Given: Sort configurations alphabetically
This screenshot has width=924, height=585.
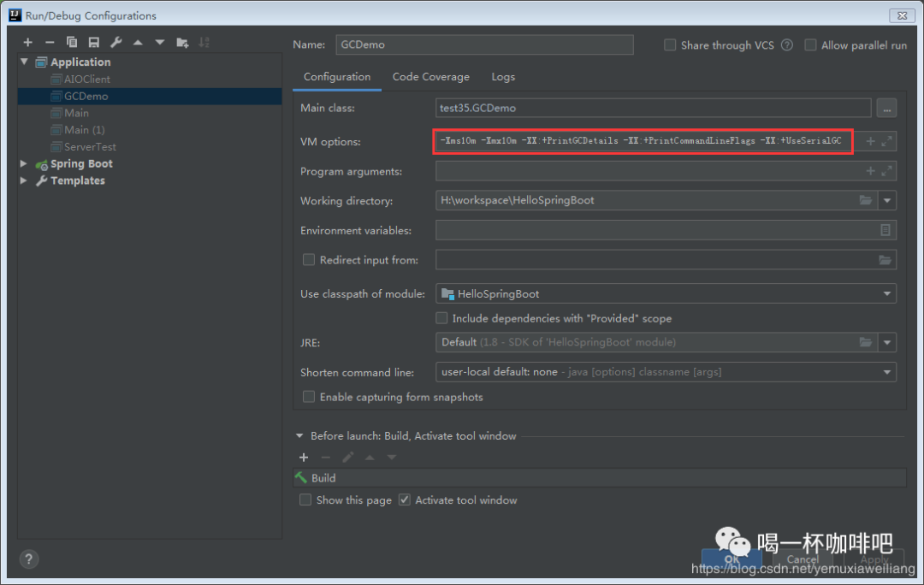Looking at the screenshot, I should click(x=204, y=43).
